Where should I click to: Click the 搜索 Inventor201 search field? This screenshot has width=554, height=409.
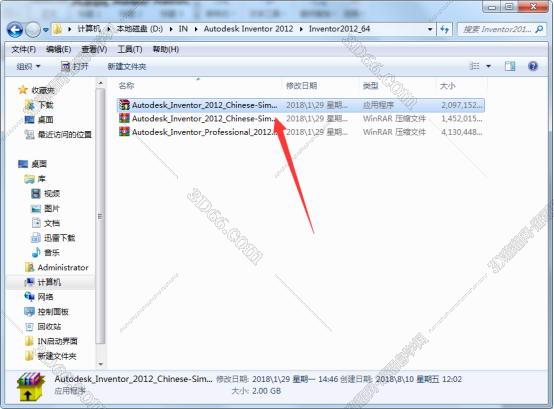click(497, 29)
